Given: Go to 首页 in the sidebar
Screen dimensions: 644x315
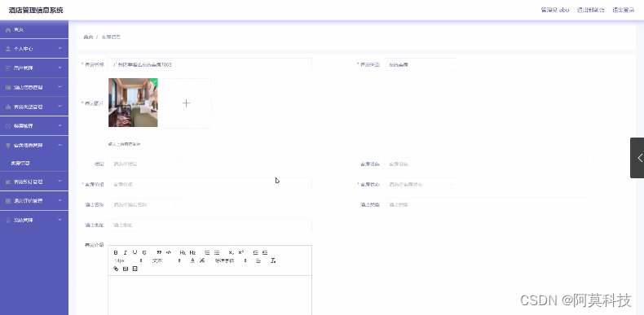Looking at the screenshot, I should point(34,29).
